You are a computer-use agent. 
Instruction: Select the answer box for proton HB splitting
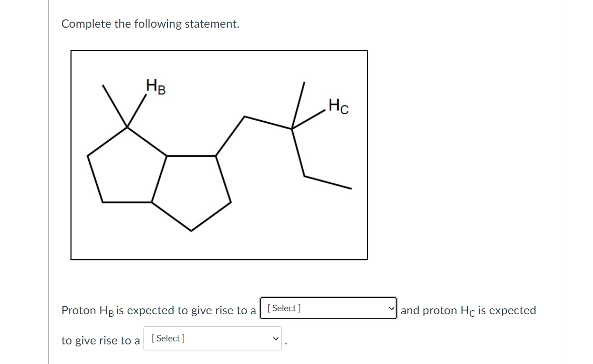click(x=327, y=308)
